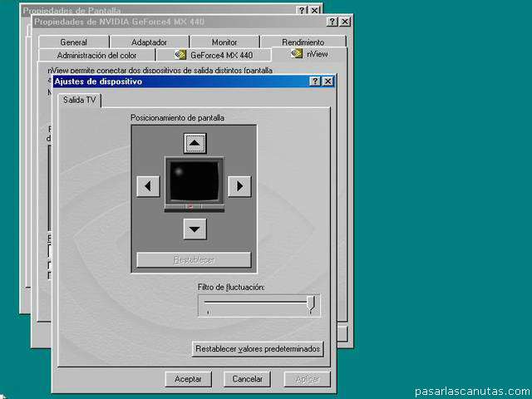Close the Ajustes de dispositivo dialog
The image size is (532, 399).
pos(328,81)
